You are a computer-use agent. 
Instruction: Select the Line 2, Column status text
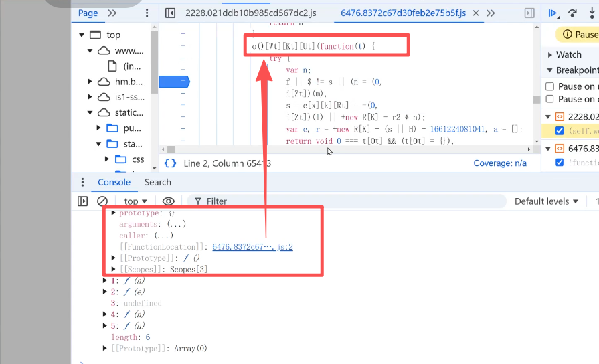228,163
